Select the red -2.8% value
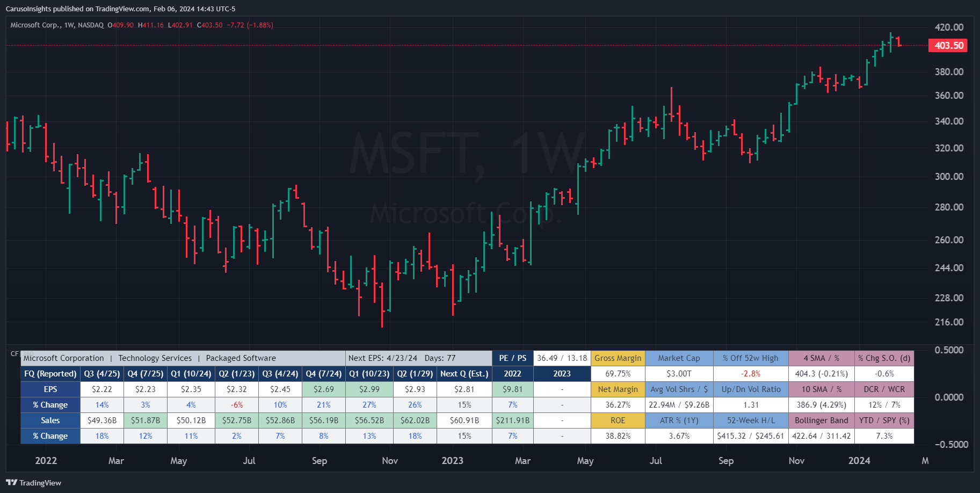This screenshot has width=980, height=493. pyautogui.click(x=751, y=374)
